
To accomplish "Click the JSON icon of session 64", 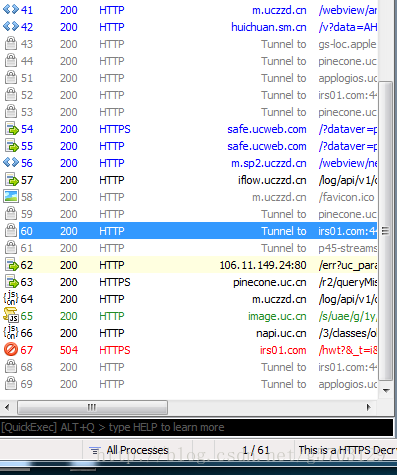I will click(11, 298).
